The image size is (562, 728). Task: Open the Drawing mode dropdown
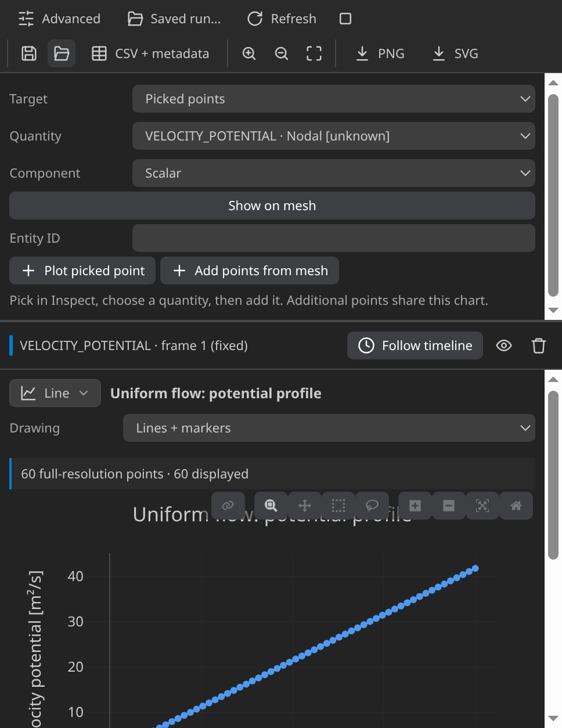(329, 428)
